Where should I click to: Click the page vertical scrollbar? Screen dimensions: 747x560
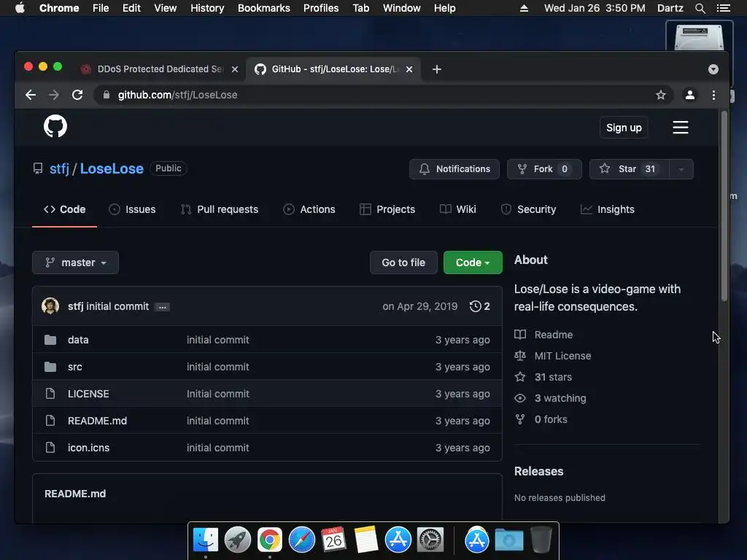tap(724, 206)
